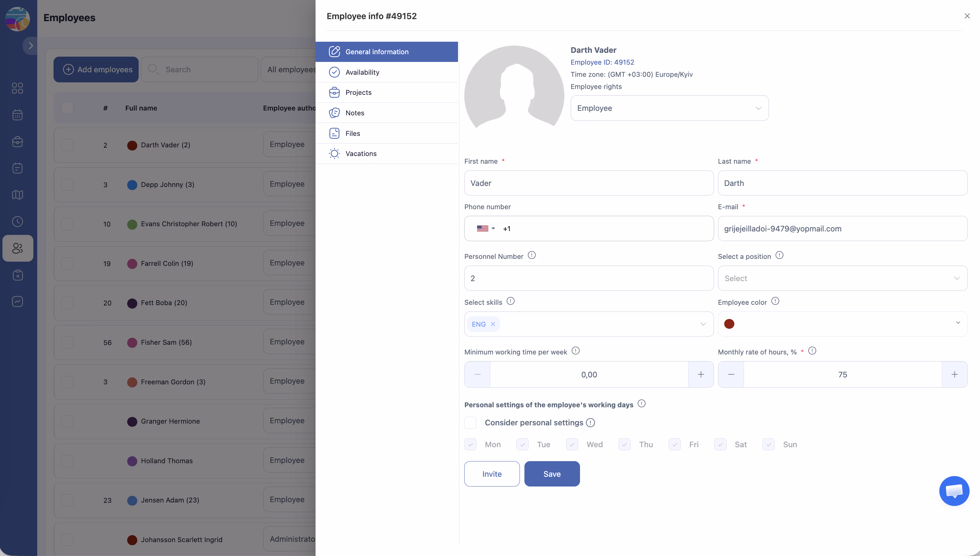Enable Consider personal settings checkbox
Screen dimensions: 980x556
pyautogui.click(x=470, y=423)
